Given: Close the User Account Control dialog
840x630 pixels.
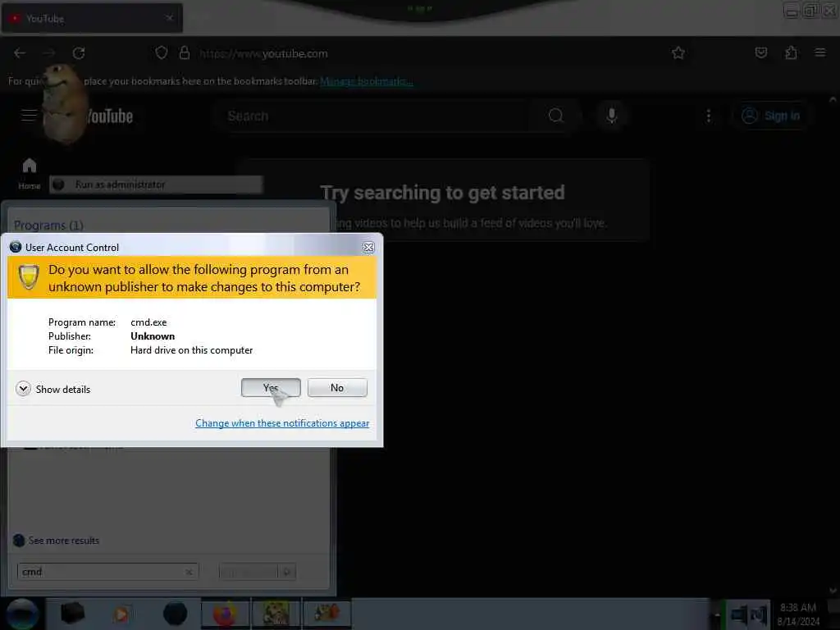Looking at the screenshot, I should (x=368, y=247).
